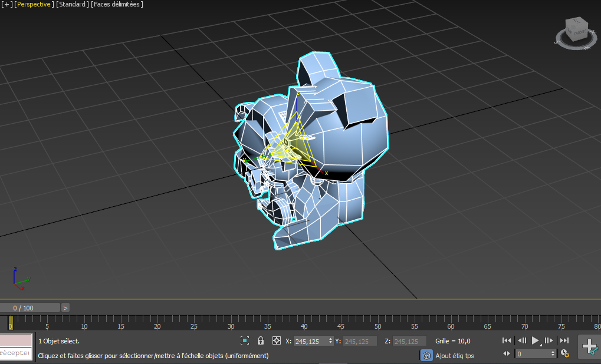Click the set keys plus-key button

[590, 347]
